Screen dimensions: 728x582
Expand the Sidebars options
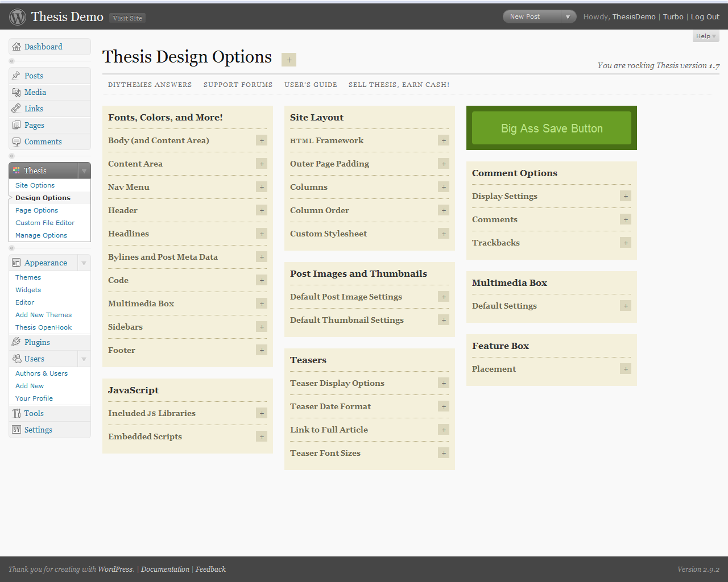[262, 327]
